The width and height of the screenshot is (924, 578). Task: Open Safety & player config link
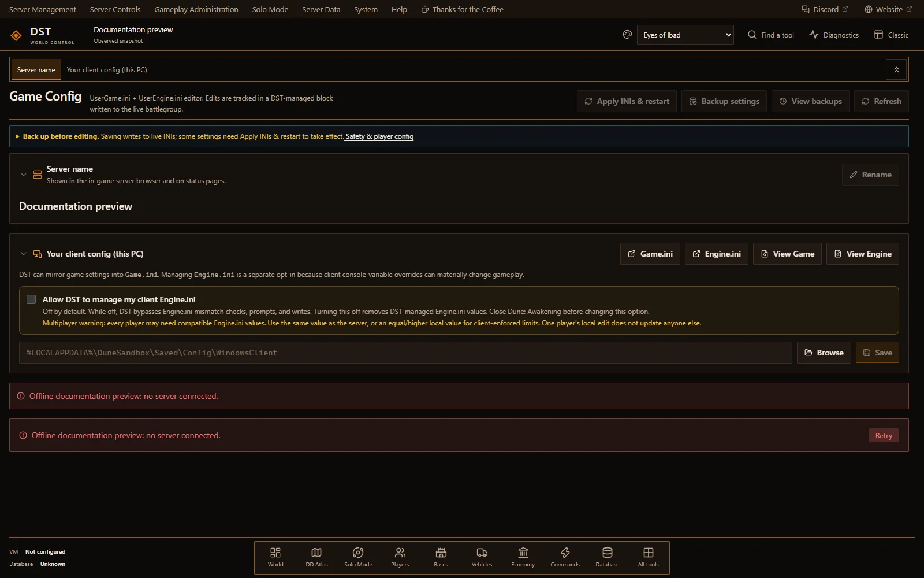click(379, 136)
